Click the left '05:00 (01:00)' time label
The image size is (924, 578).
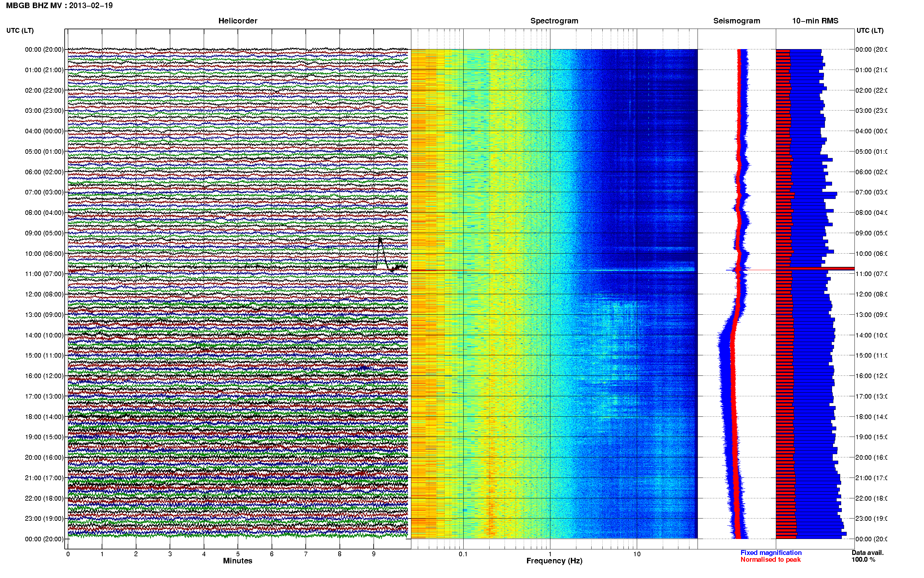point(44,151)
